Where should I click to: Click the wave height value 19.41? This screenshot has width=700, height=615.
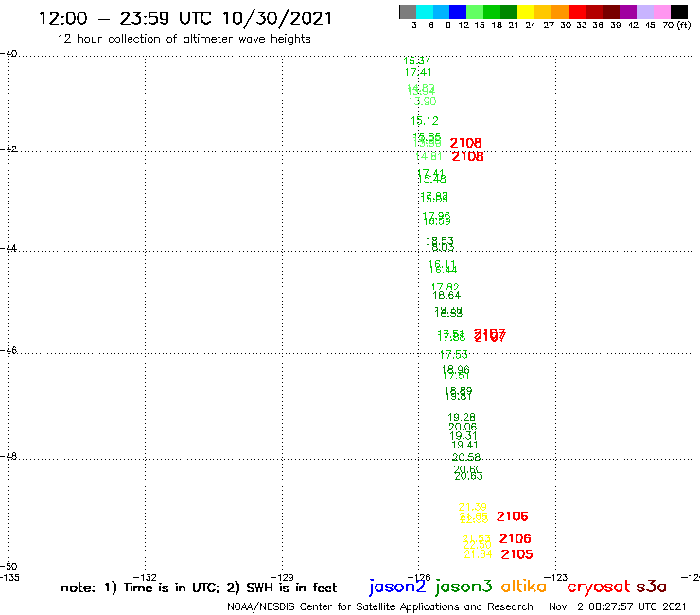(464, 445)
